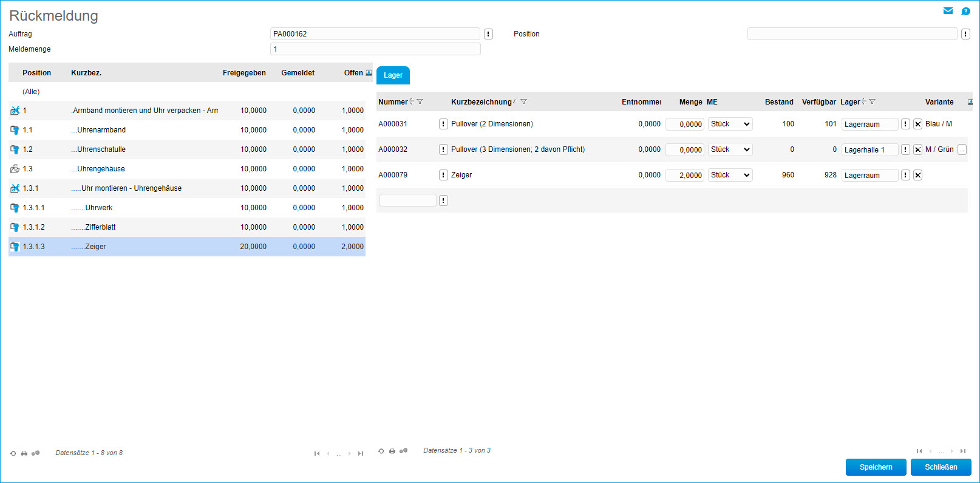
Task: Filter the Kurzbezeichnung column
Action: [x=523, y=101]
